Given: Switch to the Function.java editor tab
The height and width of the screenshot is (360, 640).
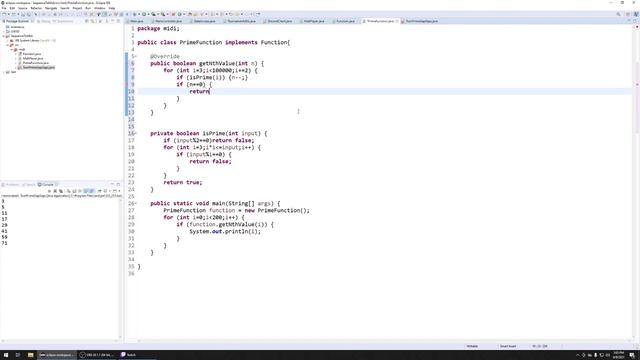Looking at the screenshot, I should [344, 21].
